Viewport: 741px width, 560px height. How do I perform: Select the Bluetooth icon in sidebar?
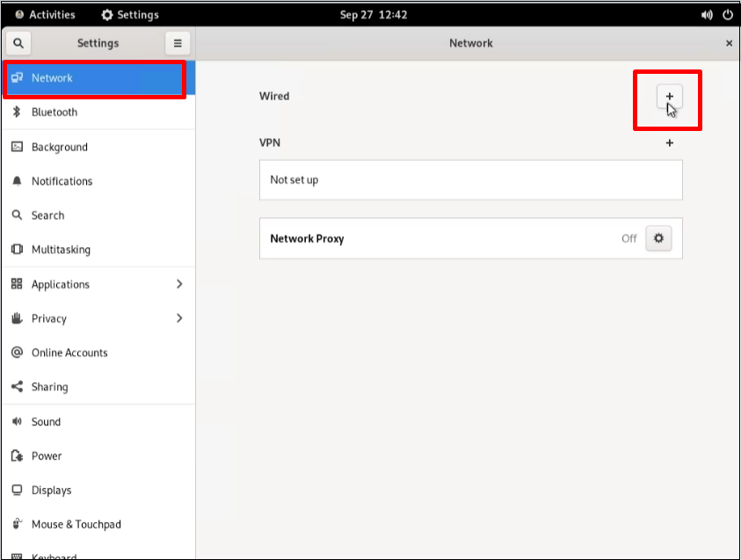(x=17, y=113)
